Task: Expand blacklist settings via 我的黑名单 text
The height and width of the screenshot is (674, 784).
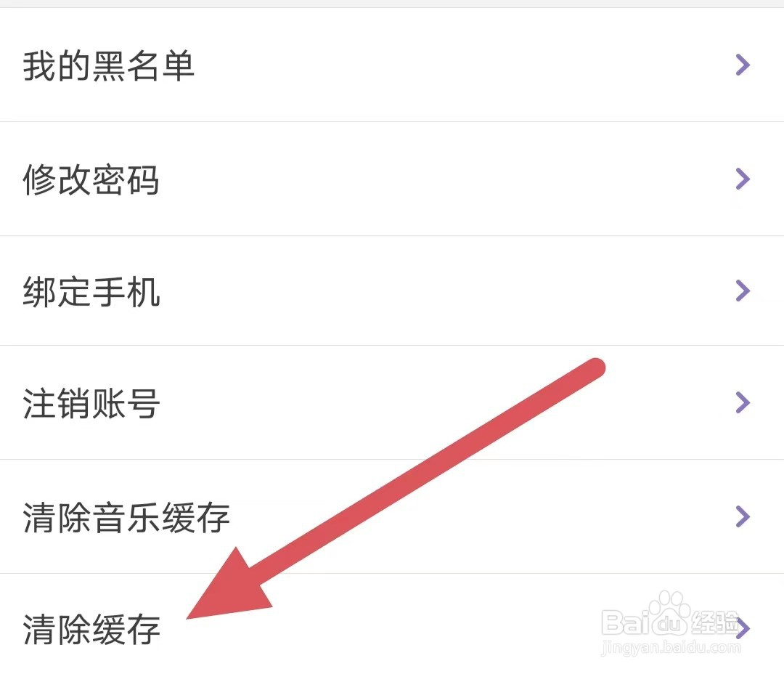Action: [x=108, y=65]
